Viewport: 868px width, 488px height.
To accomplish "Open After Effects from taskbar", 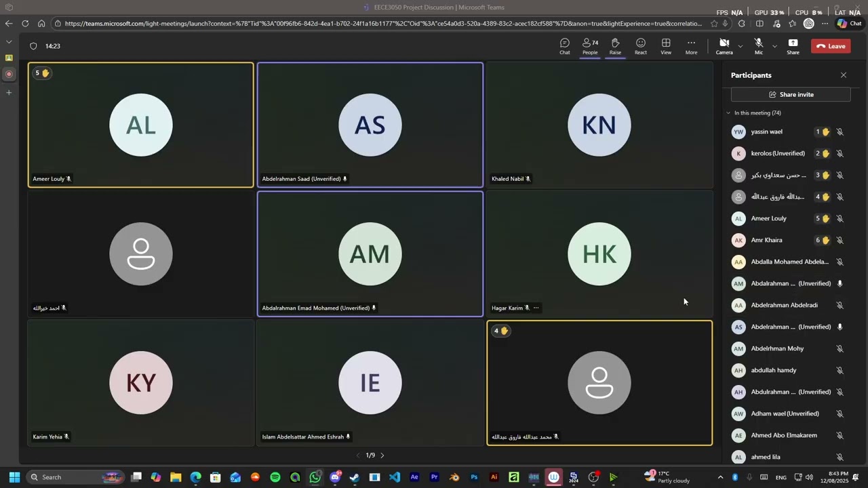I will coord(414,477).
